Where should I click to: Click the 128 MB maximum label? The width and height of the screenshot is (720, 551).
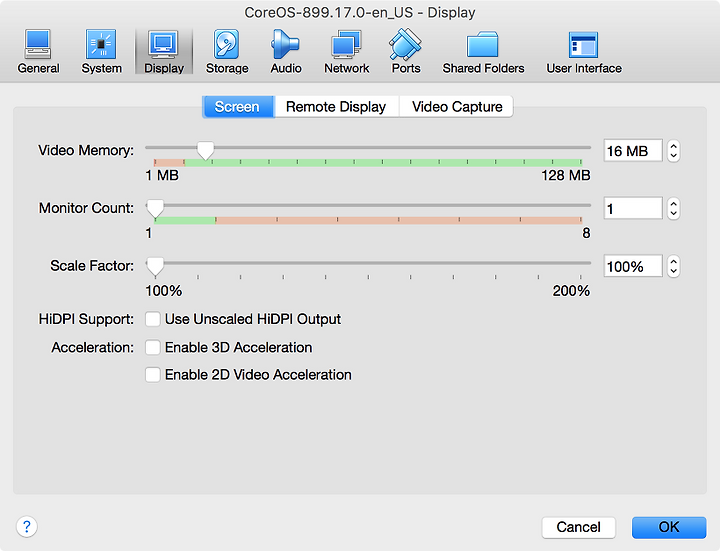pyautogui.click(x=565, y=175)
